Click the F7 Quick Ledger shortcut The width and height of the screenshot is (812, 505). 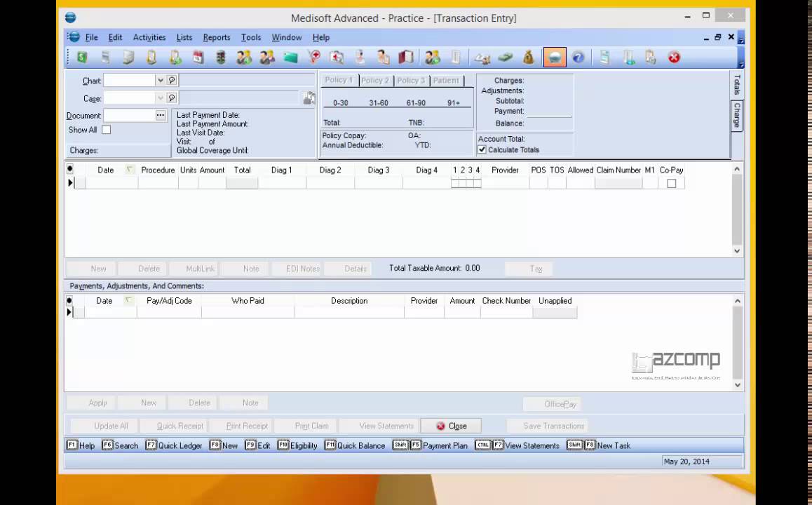174,445
